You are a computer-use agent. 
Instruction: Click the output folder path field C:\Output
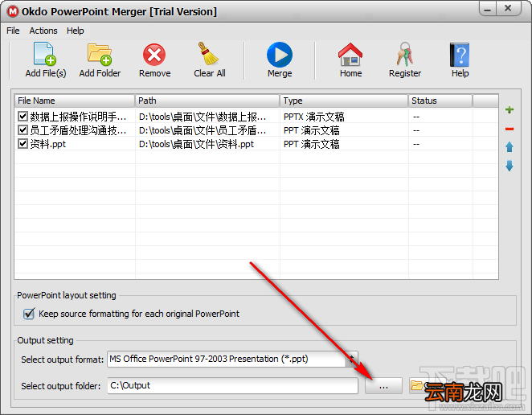tap(232, 385)
